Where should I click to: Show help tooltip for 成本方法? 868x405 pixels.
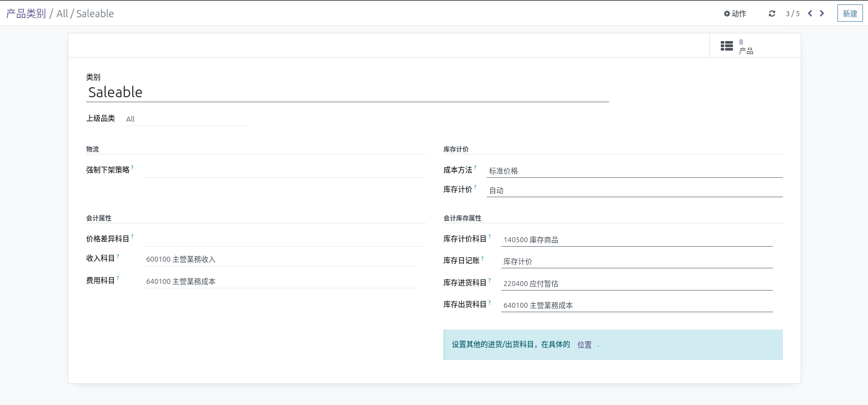click(x=475, y=167)
